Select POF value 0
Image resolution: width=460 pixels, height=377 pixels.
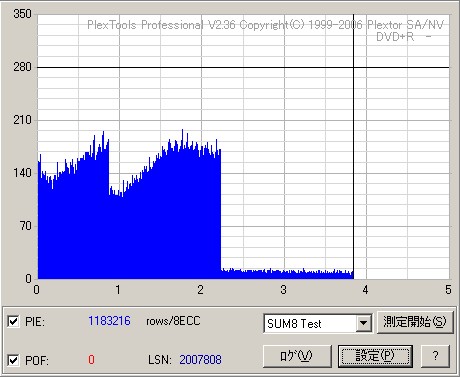coord(91,360)
